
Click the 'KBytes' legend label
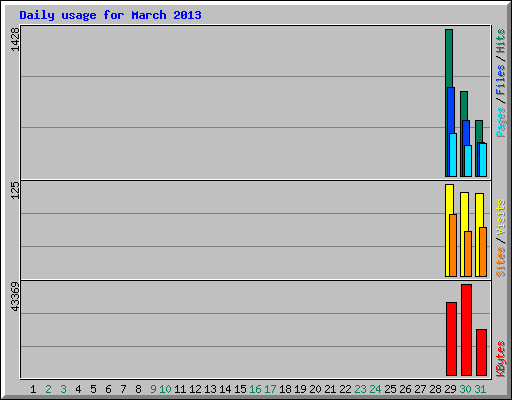(x=500, y=359)
